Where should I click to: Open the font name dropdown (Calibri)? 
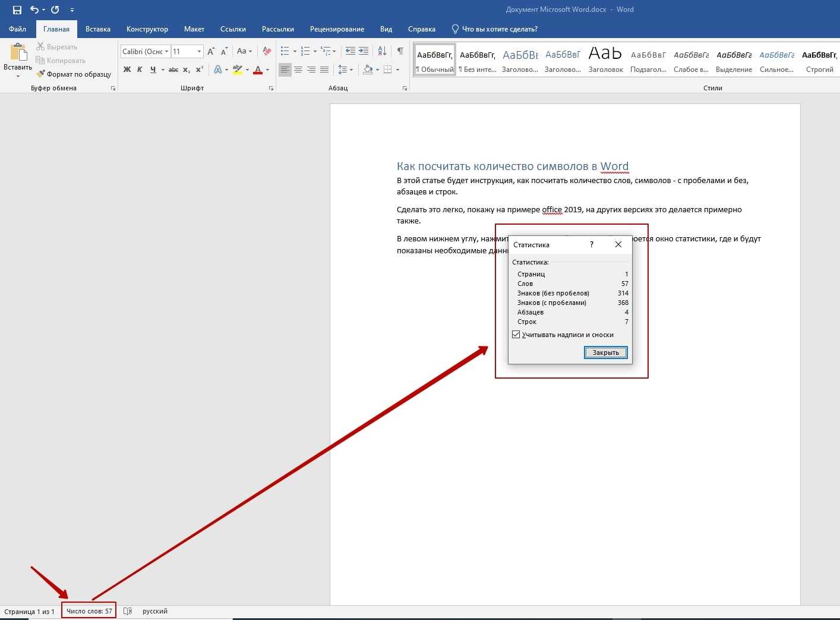click(x=167, y=52)
